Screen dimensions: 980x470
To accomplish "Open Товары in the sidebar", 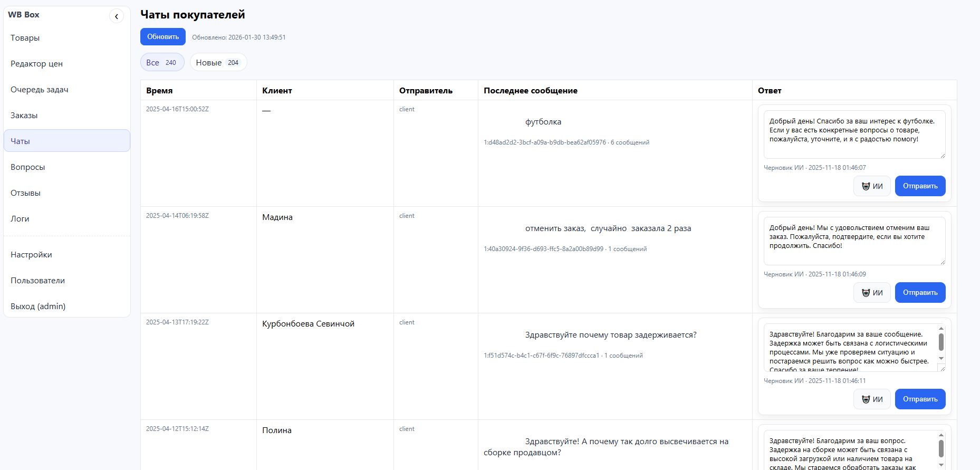I will click(25, 38).
